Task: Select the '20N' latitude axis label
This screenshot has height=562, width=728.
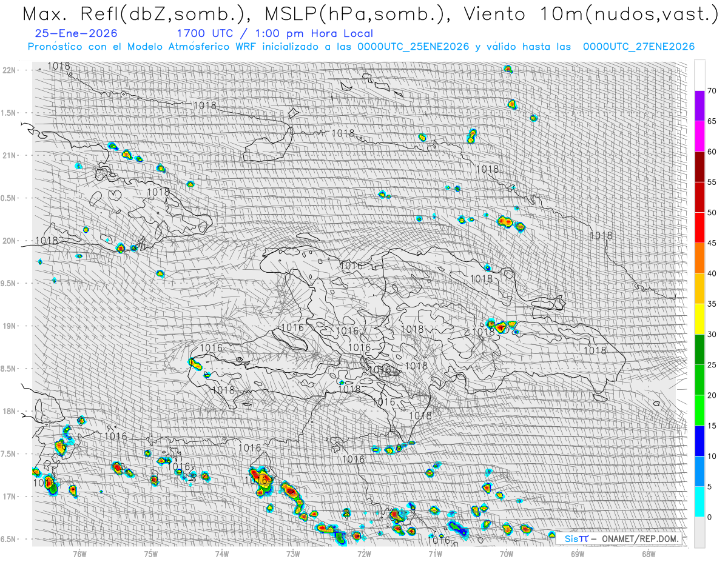Action: click(x=10, y=241)
